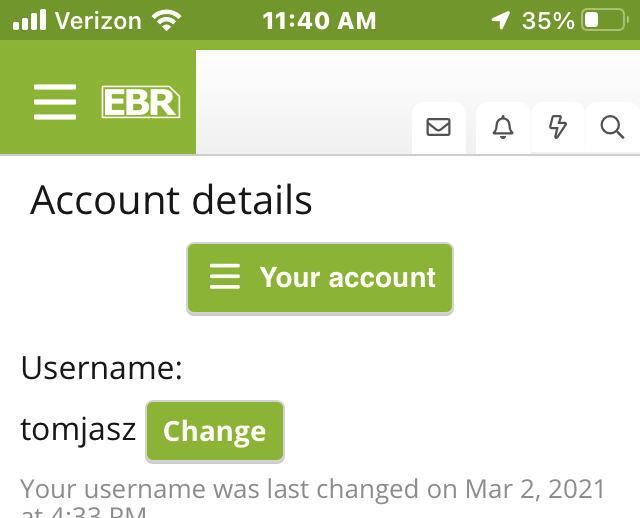Tap the Verizon carrier label
This screenshot has width=640, height=518.
tap(97, 20)
